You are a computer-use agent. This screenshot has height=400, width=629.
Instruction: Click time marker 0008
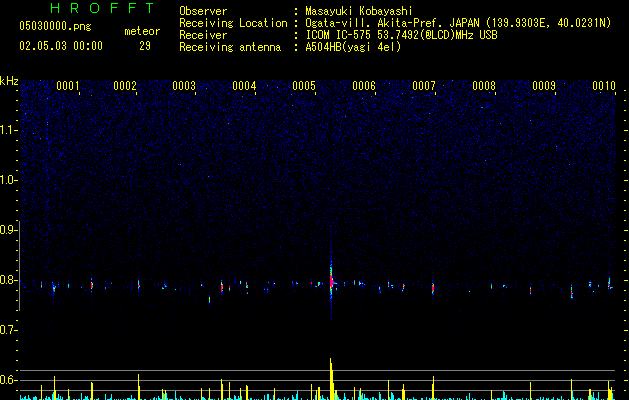click(x=484, y=85)
